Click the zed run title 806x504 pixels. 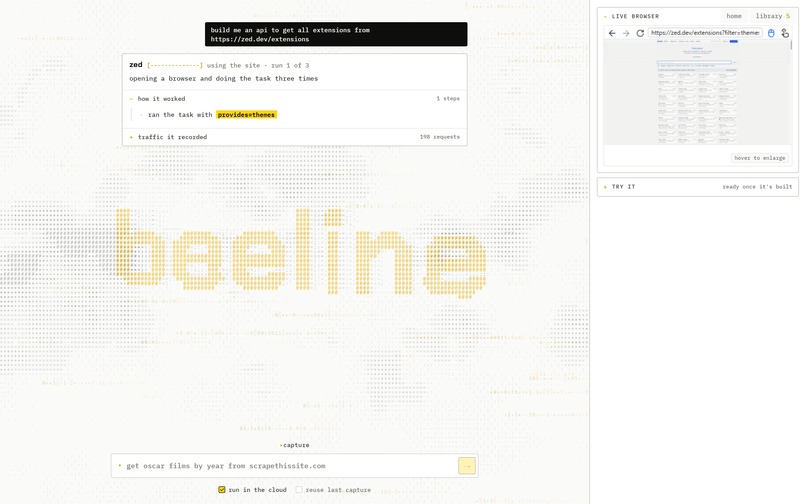(x=136, y=65)
